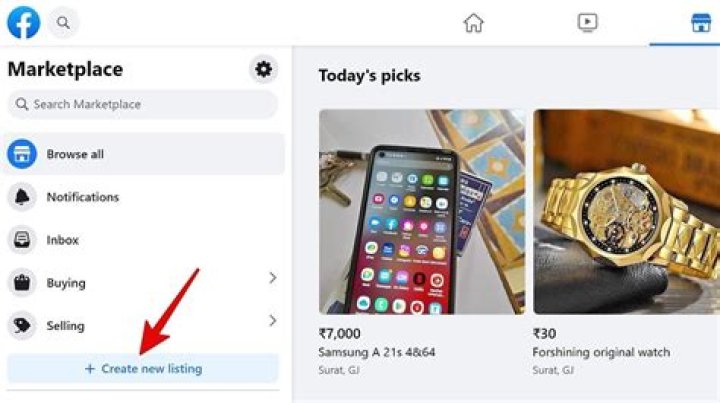Click the Facebook logo icon
This screenshot has width=720, height=403.
click(x=23, y=22)
